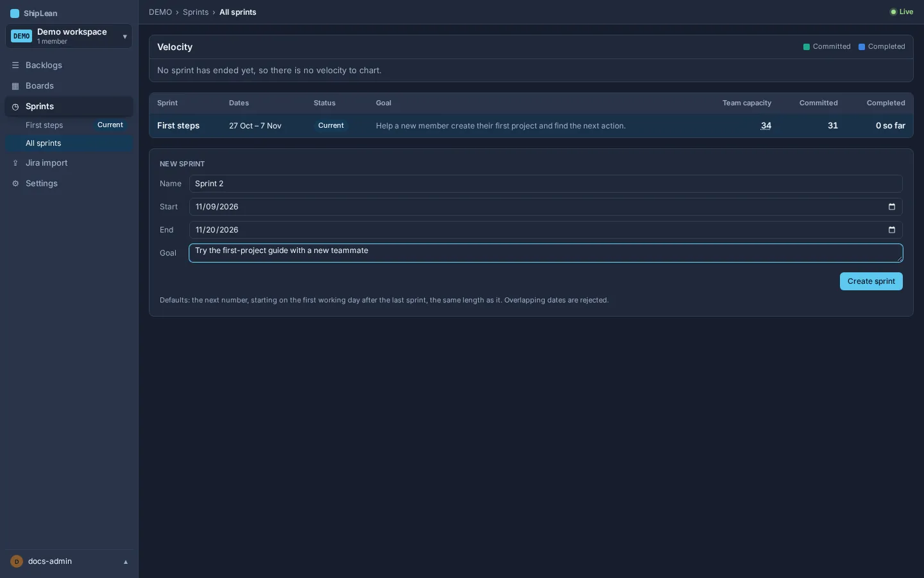Screen dimensions: 924x578
Task: Click the Backlogs list icon
Action: click(x=15, y=66)
